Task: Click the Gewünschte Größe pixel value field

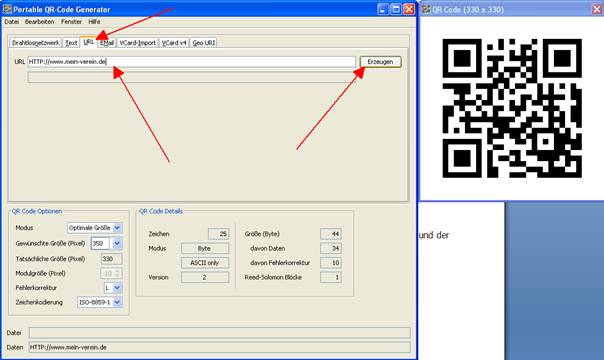Action: point(100,243)
